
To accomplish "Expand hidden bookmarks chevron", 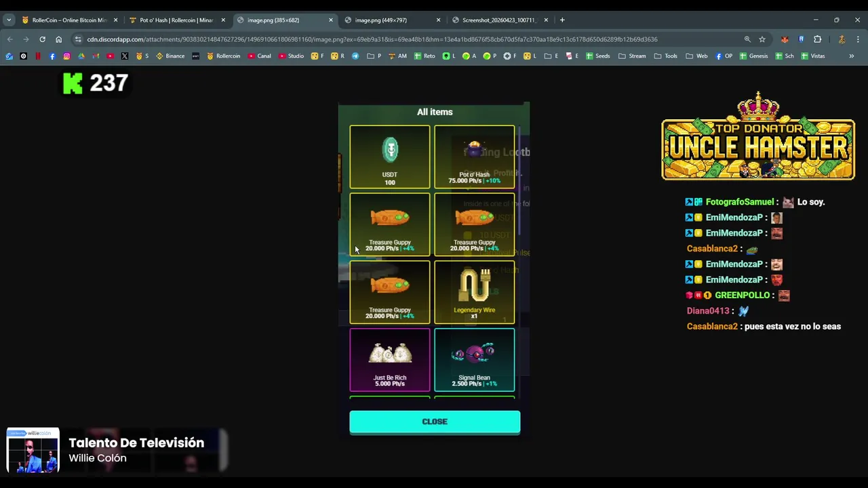I will (x=852, y=56).
